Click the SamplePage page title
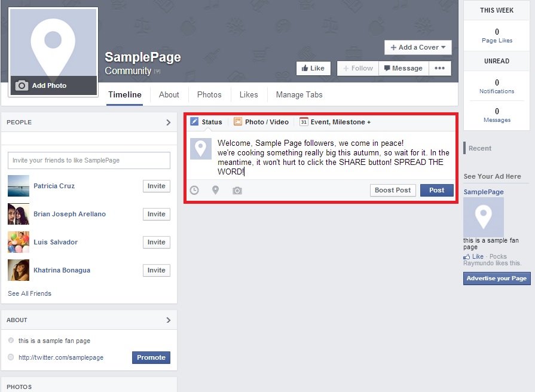535x392 pixels. coord(143,57)
